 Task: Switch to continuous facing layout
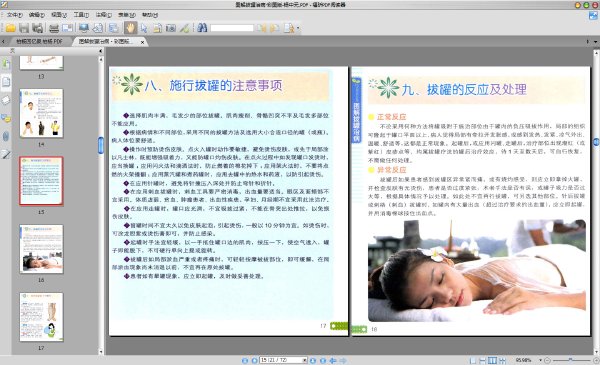(x=502, y=360)
